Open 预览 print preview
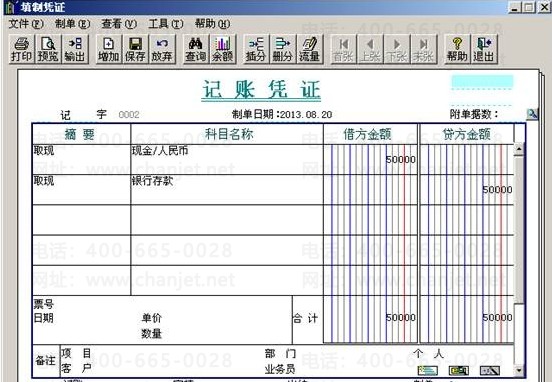This screenshot has width=552, height=382. (x=48, y=49)
